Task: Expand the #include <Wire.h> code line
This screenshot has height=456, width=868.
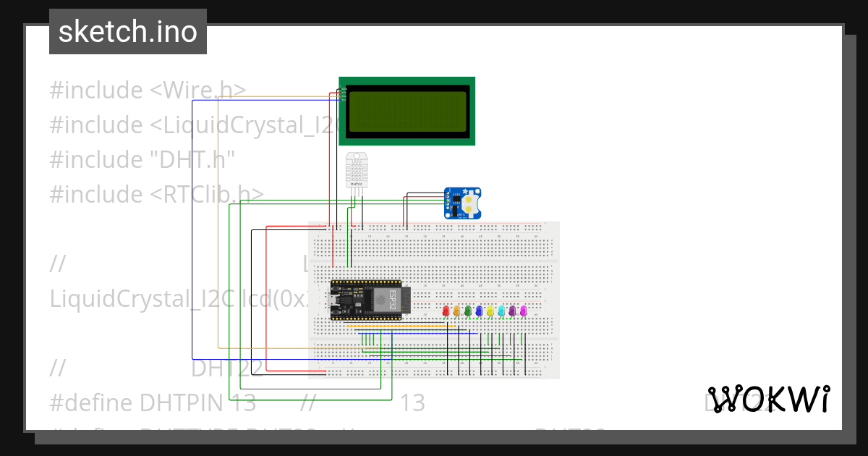Action: pos(145,90)
